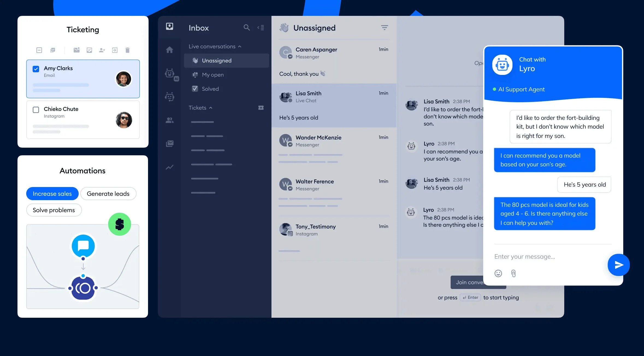The width and height of the screenshot is (644, 356).
Task: Click the mark-read icon in Ticketing toolbar
Action: coord(53,50)
